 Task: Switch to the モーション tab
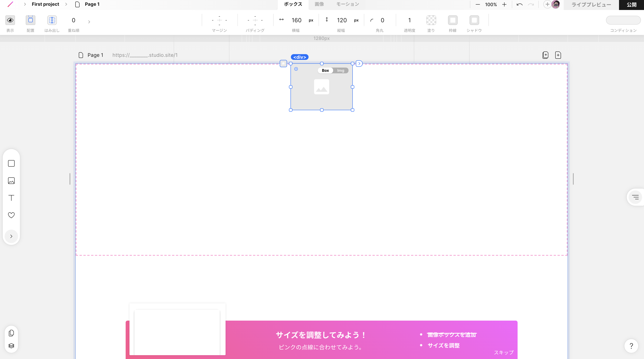(348, 4)
